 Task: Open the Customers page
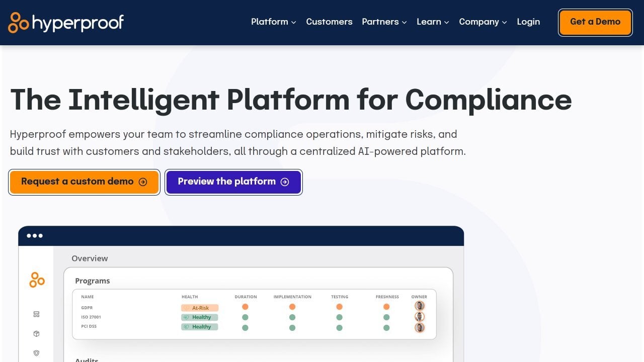(329, 22)
